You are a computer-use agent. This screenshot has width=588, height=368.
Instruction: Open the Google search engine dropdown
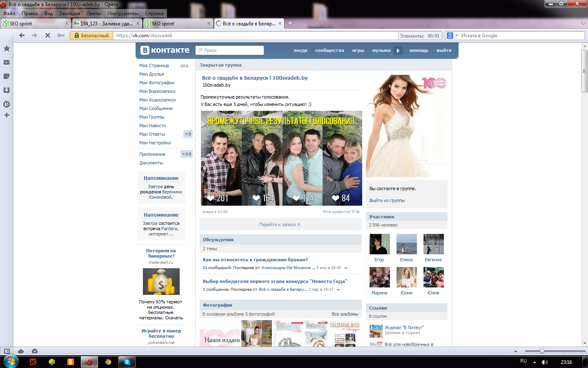click(452, 36)
